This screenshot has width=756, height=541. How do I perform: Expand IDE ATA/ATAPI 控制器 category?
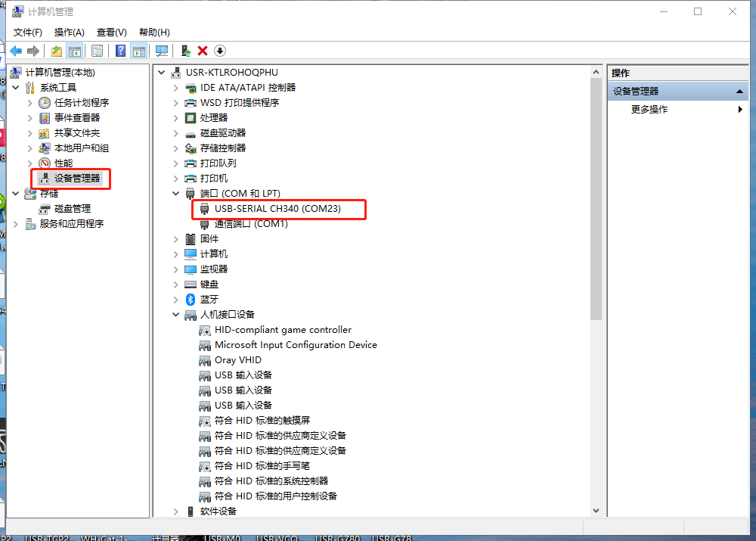coord(176,88)
